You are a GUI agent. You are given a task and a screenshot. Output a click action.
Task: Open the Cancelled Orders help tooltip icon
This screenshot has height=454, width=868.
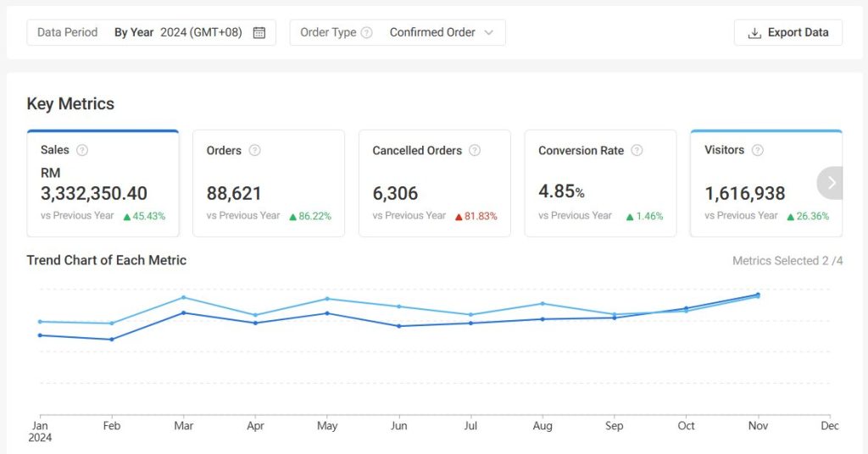pos(475,151)
